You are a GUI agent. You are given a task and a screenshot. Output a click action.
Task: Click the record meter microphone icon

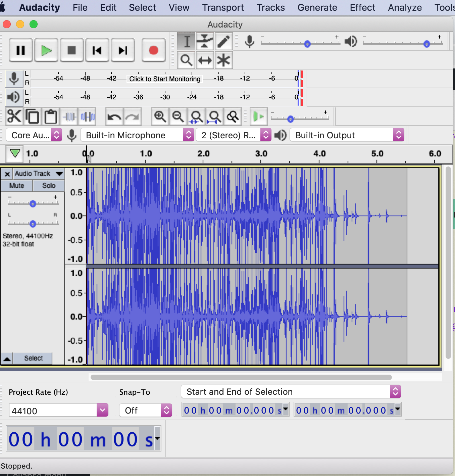pos(14,79)
